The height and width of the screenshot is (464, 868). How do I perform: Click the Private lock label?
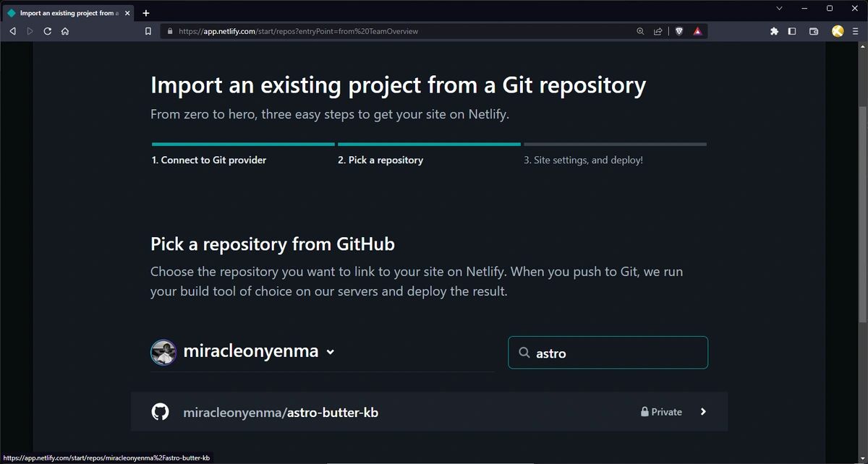(661, 412)
